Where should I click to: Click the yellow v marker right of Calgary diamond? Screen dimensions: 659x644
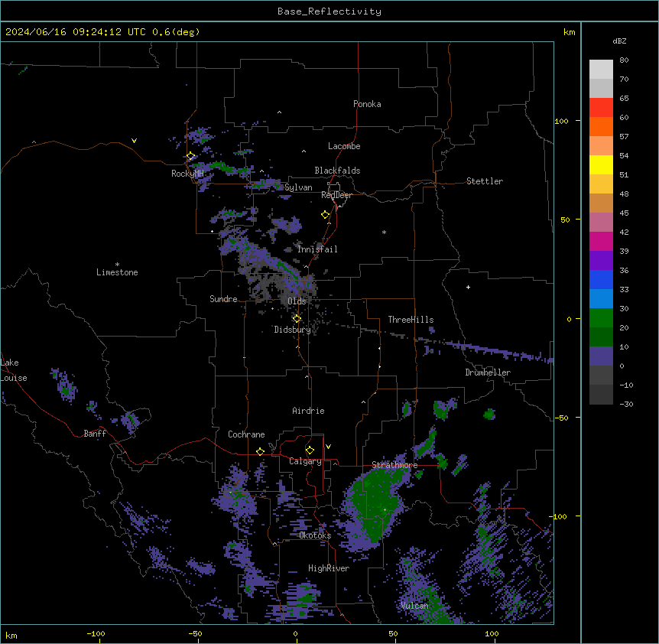point(328,447)
